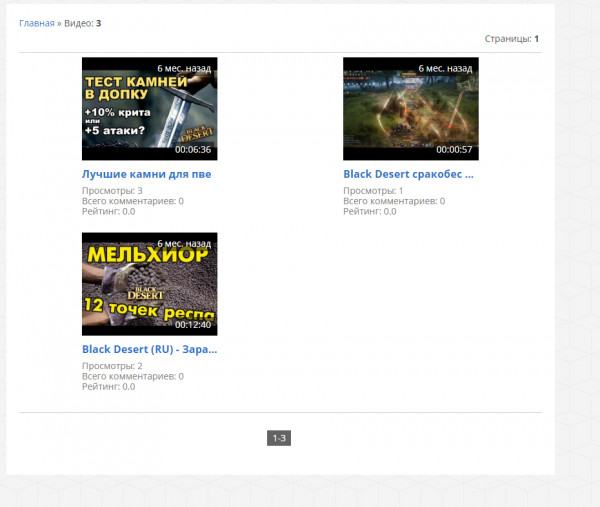Click 'Всего комментариев: 0' under Black Desert (RU) video
600x507 pixels.
tap(133, 376)
